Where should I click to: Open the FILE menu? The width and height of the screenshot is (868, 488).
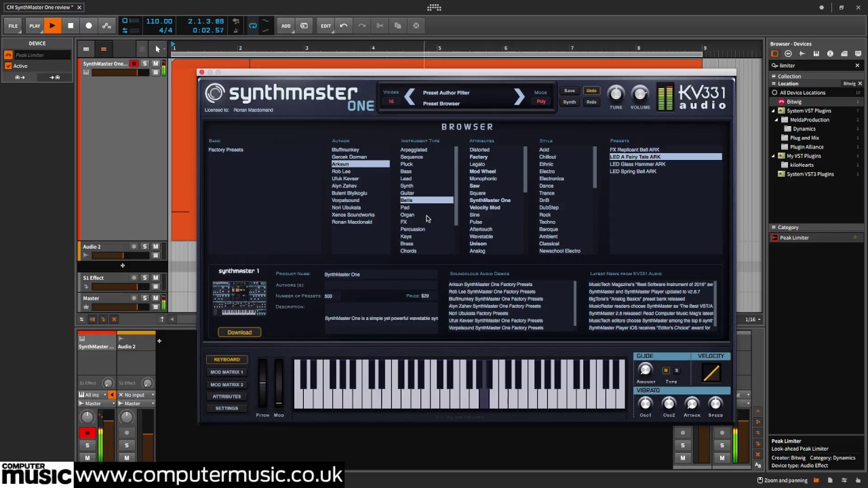pos(13,26)
